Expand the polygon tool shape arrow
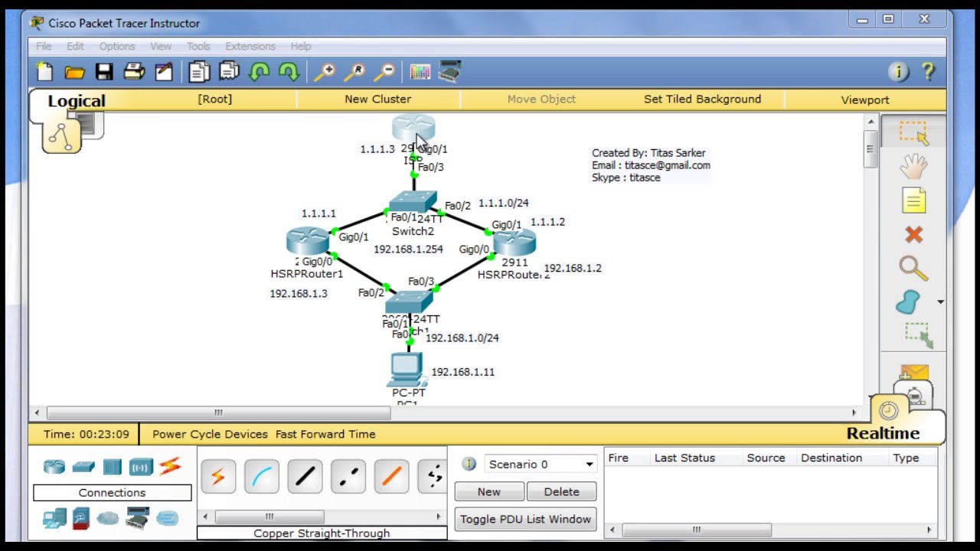This screenshot has width=980, height=551. [940, 302]
